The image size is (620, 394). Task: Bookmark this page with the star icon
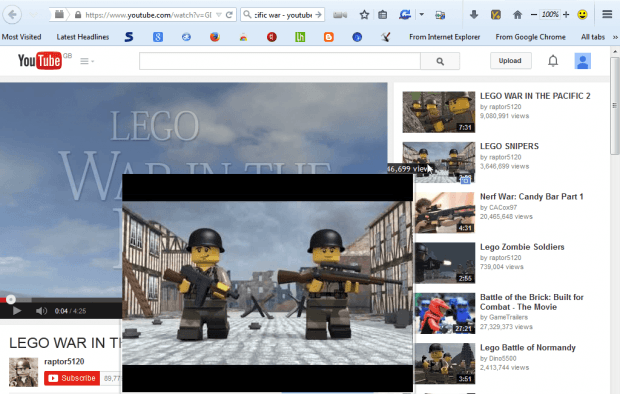[x=364, y=15]
